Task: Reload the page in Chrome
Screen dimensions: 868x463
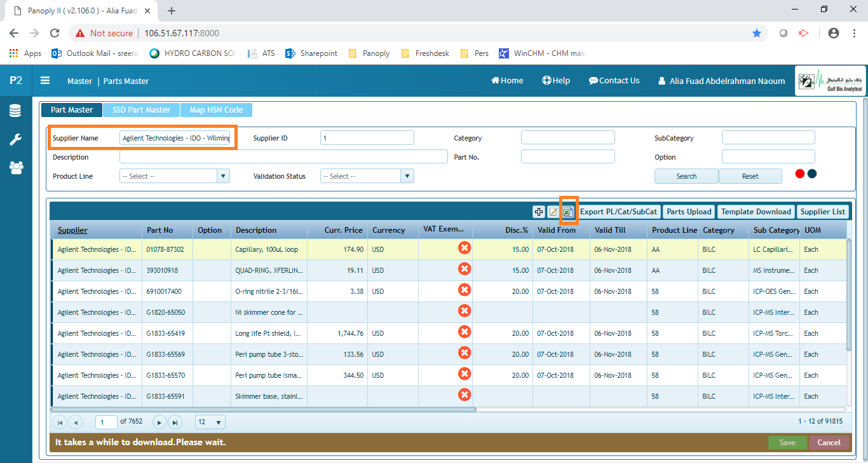Action: (x=55, y=33)
